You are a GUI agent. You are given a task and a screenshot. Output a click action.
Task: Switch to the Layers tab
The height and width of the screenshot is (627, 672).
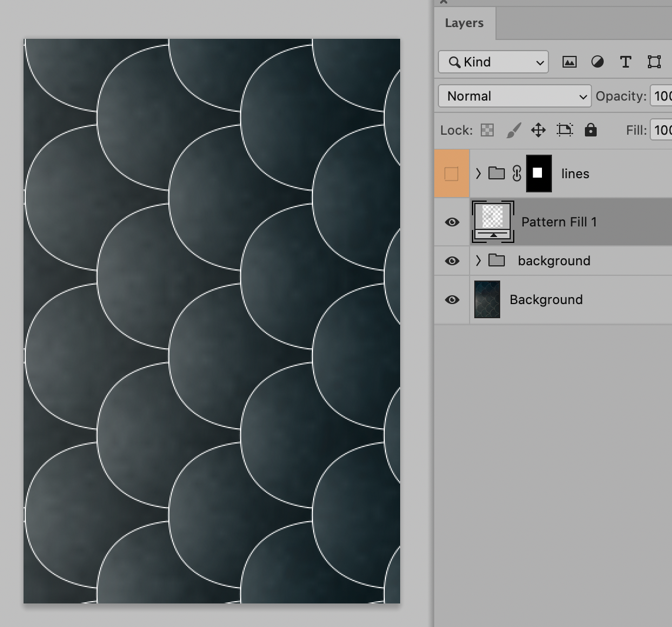click(464, 23)
